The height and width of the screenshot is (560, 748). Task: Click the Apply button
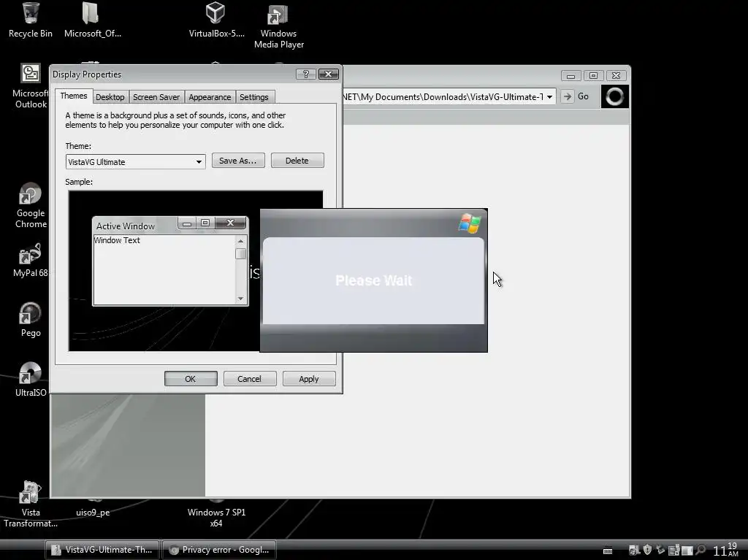309,379
